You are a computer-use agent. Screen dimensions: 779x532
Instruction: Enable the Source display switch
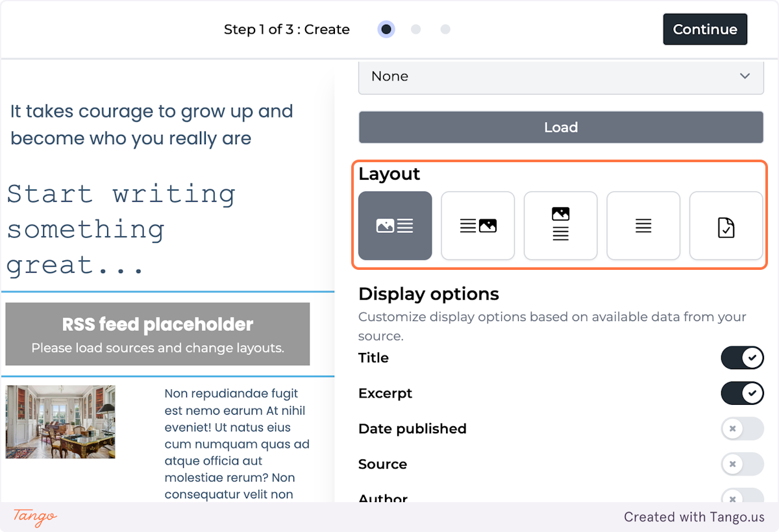tap(742, 465)
